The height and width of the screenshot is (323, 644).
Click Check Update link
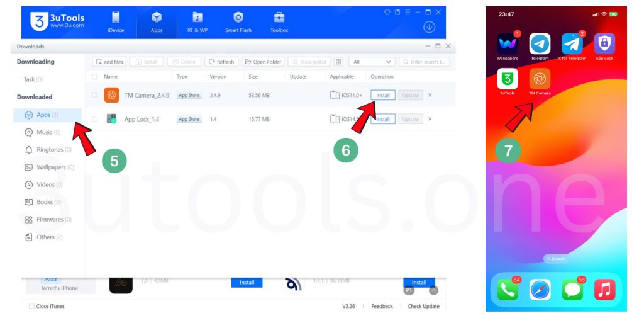[423, 306]
